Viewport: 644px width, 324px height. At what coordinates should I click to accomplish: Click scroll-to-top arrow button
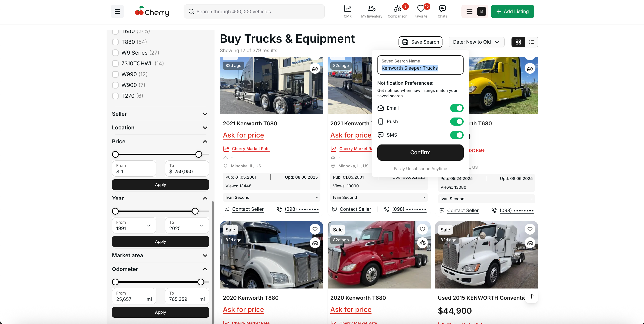(531, 296)
